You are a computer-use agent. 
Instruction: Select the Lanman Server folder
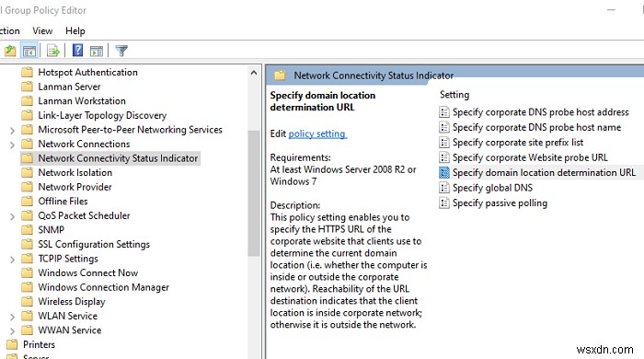pyautogui.click(x=61, y=87)
